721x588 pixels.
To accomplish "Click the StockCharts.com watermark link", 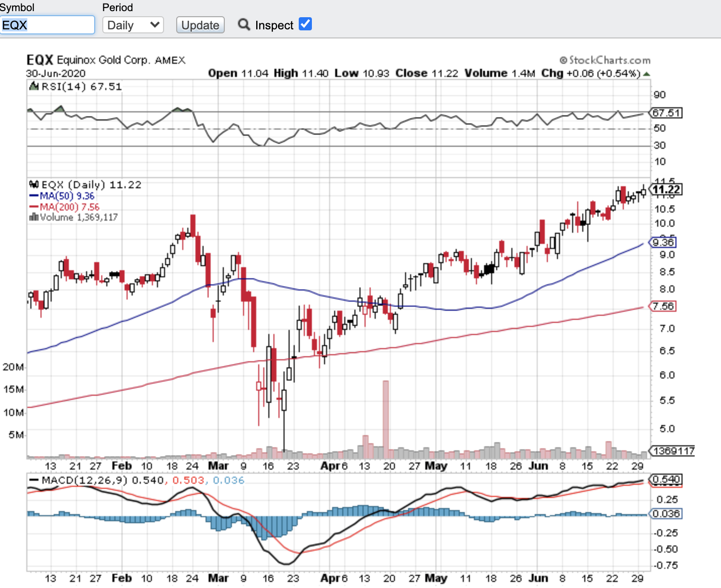I will 605,60.
